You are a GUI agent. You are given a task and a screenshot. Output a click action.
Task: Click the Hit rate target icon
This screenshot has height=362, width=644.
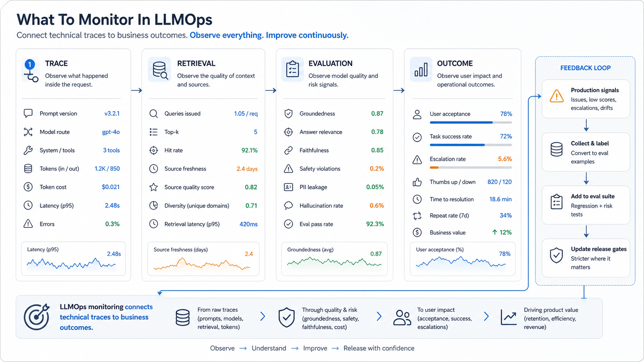(x=154, y=150)
